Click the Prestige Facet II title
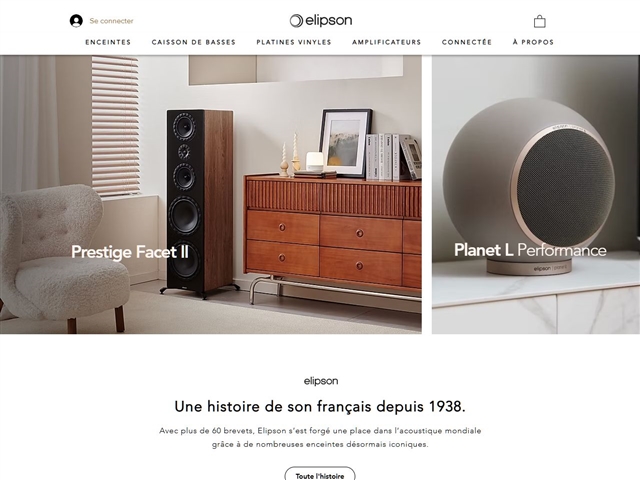 (x=130, y=252)
